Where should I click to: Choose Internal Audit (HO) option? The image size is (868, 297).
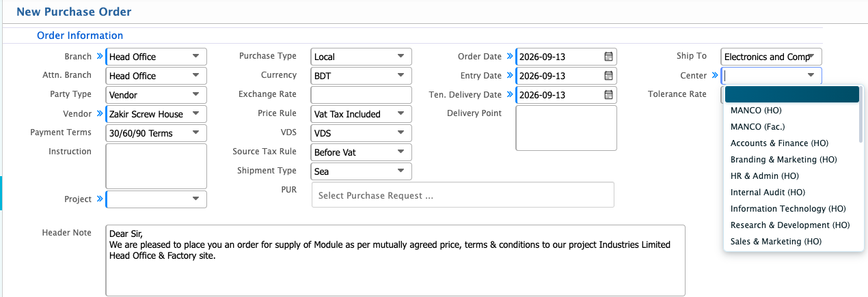tap(791, 192)
